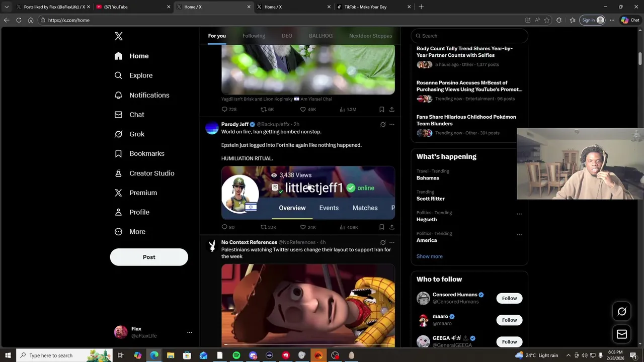This screenshot has height=362, width=644.
Task: View analytics of Parody Jeff post (409K)
Action: point(349,227)
